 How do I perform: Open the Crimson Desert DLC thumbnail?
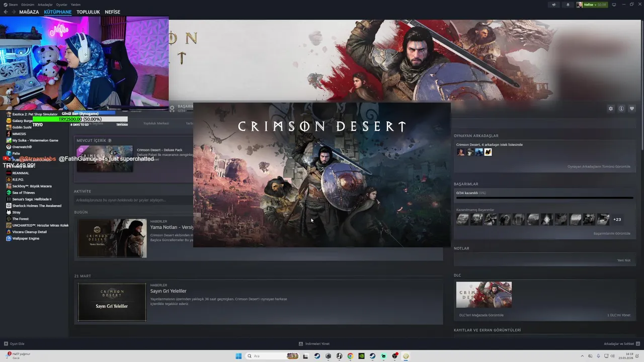pos(484,295)
